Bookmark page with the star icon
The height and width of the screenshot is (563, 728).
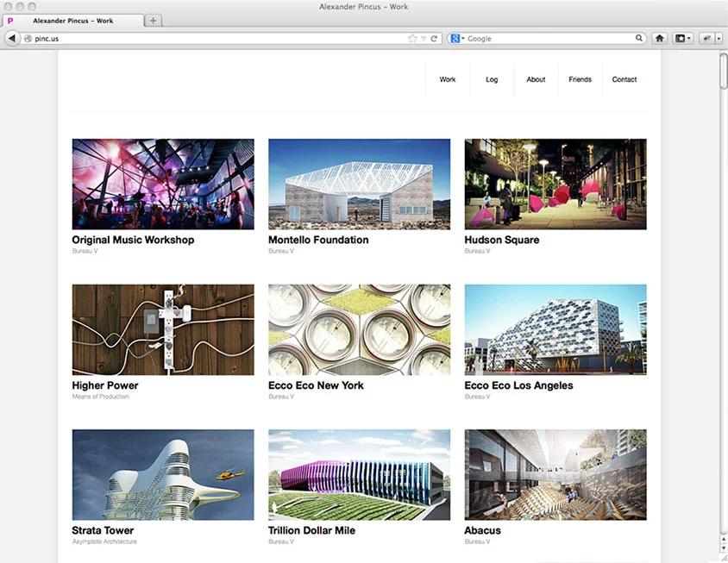point(412,39)
